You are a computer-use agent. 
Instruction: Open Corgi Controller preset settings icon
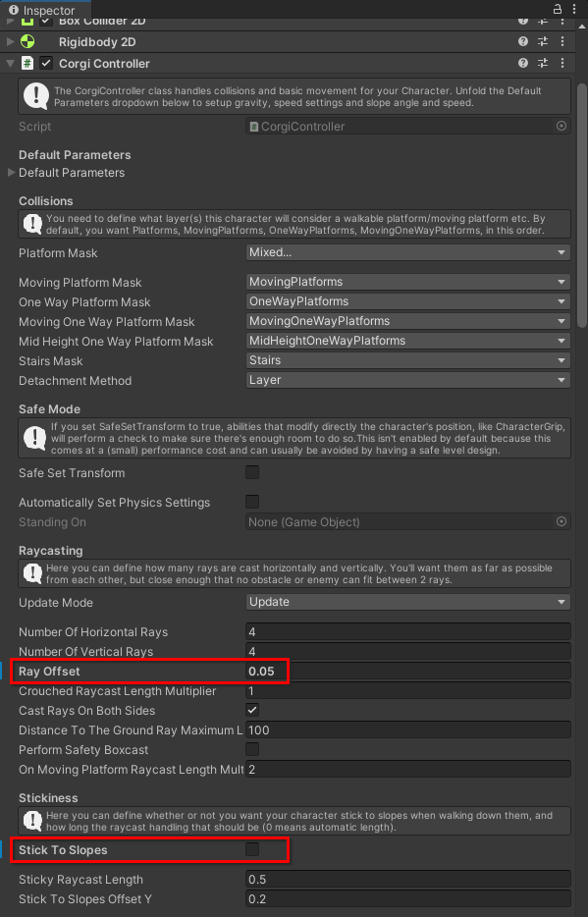click(543, 63)
